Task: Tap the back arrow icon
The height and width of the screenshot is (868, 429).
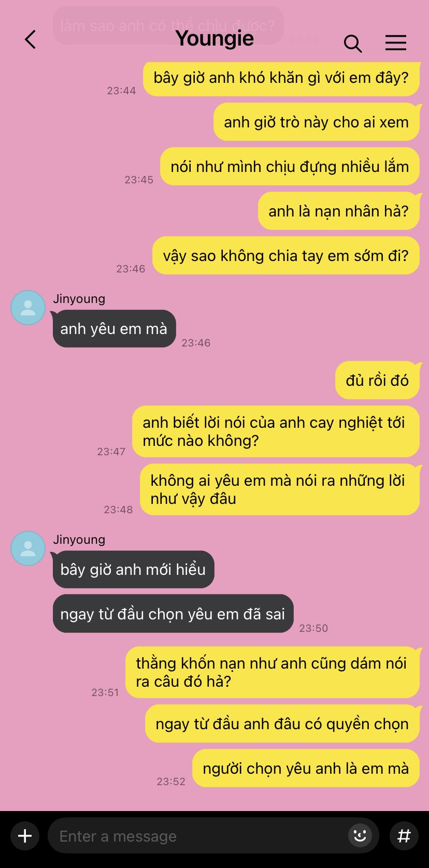Action: [x=31, y=39]
